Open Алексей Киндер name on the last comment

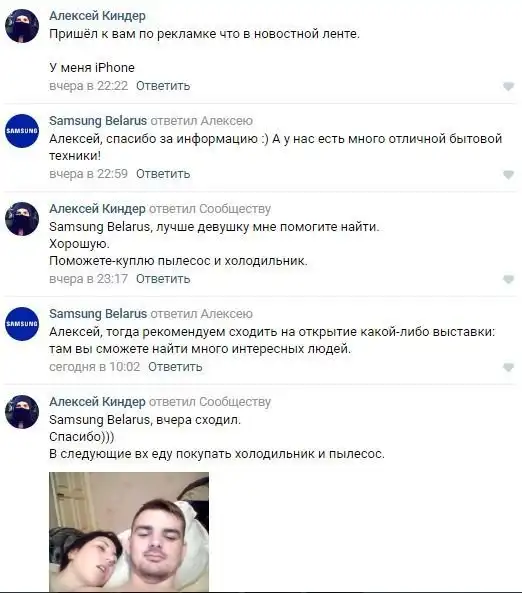click(x=97, y=401)
